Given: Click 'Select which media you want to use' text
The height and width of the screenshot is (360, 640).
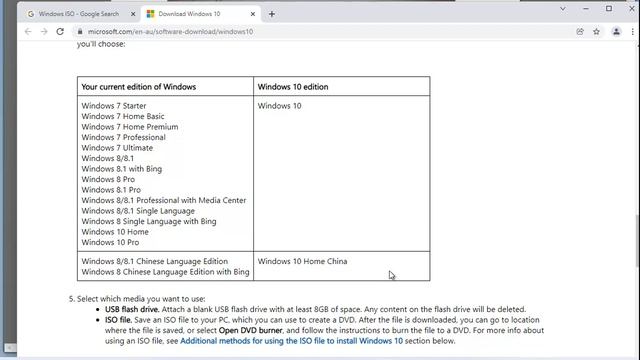Looking at the screenshot, I should click(141, 299).
